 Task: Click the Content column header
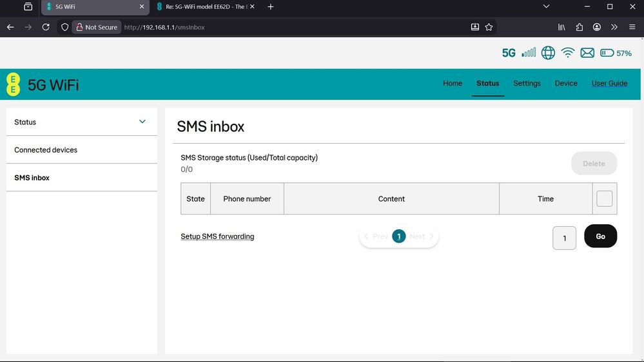click(391, 198)
